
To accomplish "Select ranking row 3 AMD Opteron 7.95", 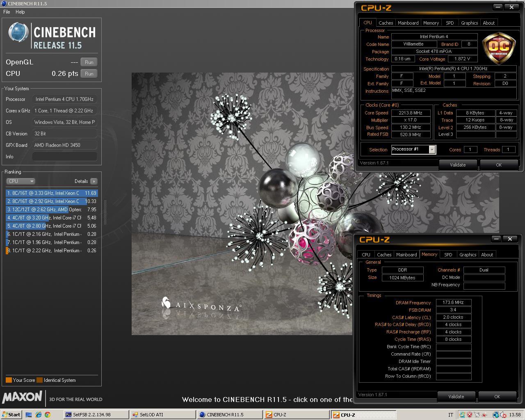I will coord(52,210).
